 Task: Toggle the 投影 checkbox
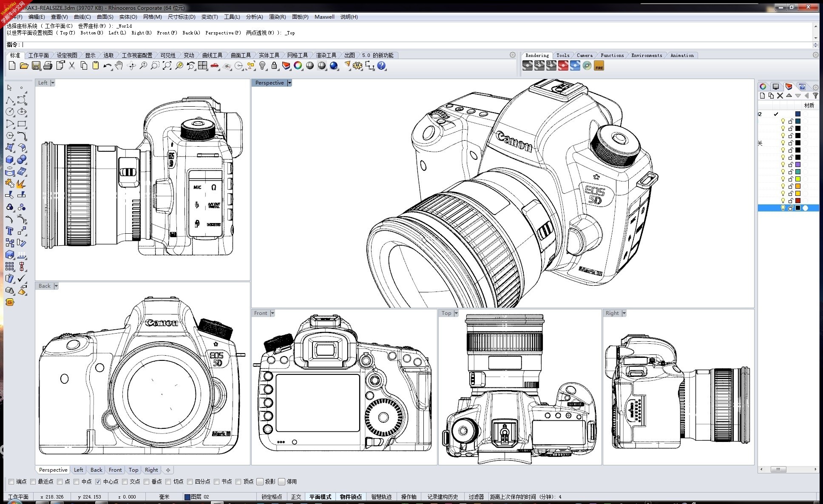[260, 481]
